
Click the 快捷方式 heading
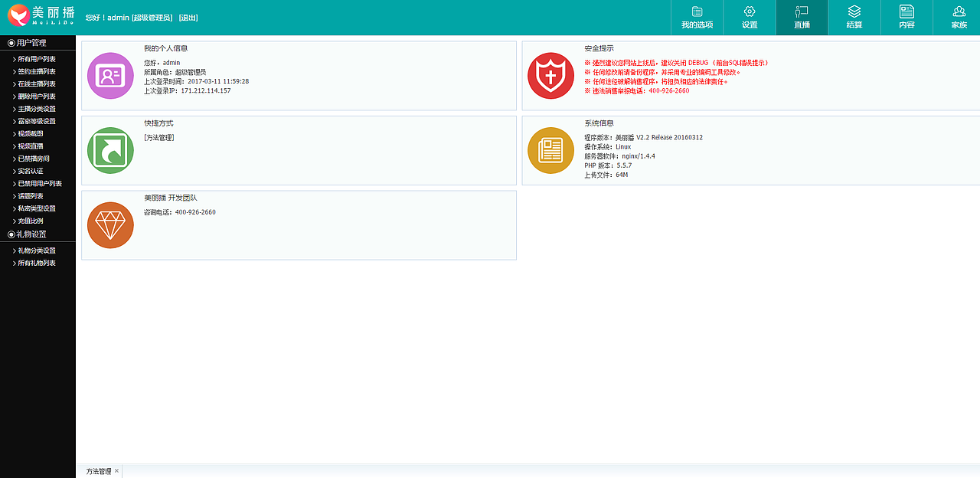158,123
